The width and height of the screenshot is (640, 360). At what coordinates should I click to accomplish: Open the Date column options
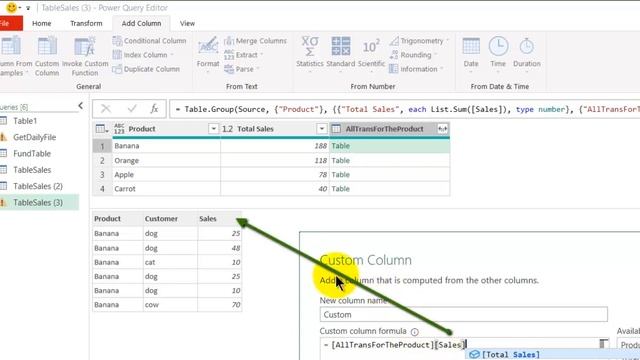pos(471,53)
